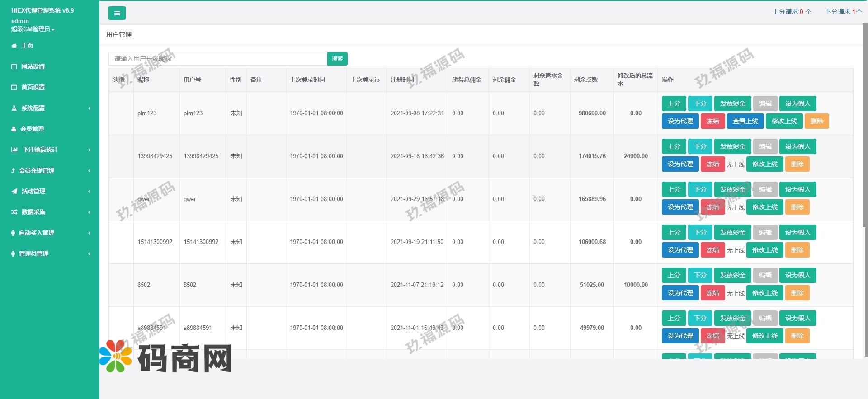Open the 自动买入管理 menu item
The image size is (868, 399).
37,233
